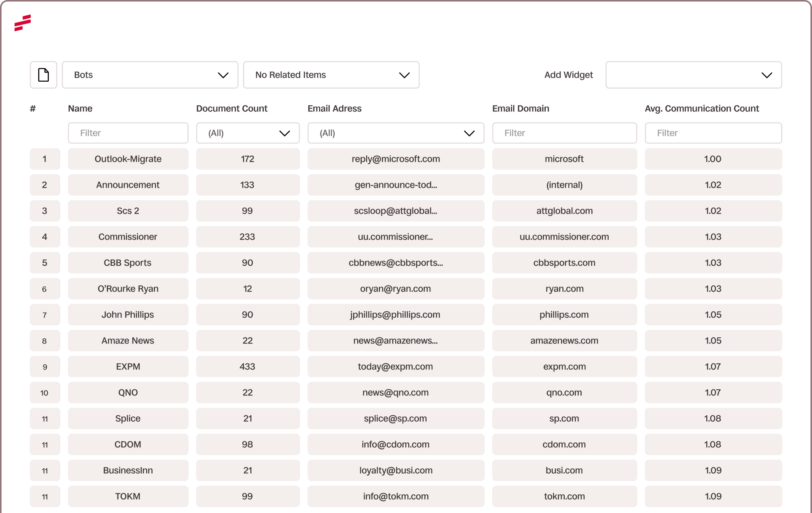Click the BotDetector red logo
812x513 pixels.
click(23, 23)
